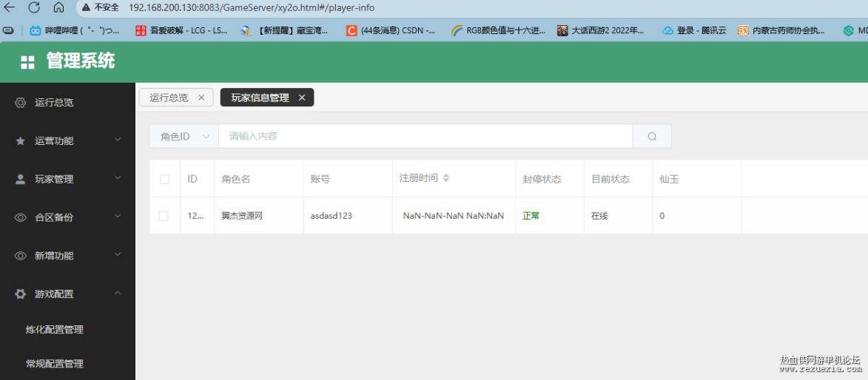868x380 pixels.
Task: Tick the select-all checkbox in table header
Action: click(164, 179)
